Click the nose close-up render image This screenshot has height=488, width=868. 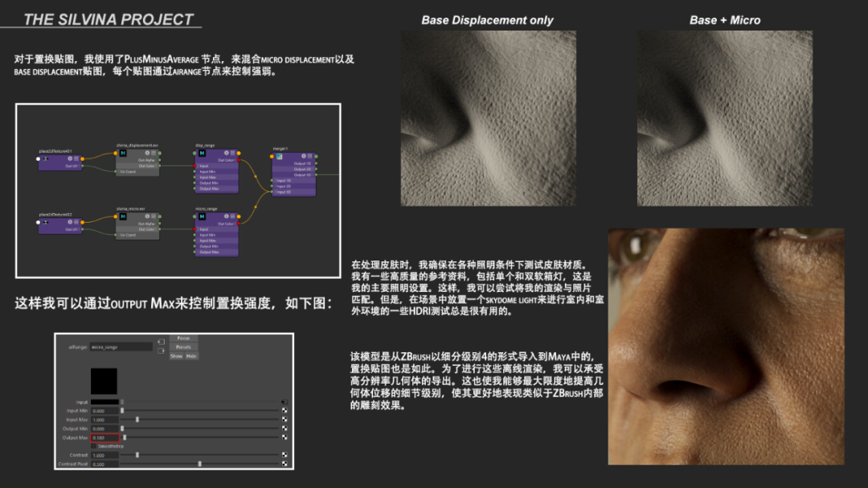pyautogui.click(x=727, y=347)
